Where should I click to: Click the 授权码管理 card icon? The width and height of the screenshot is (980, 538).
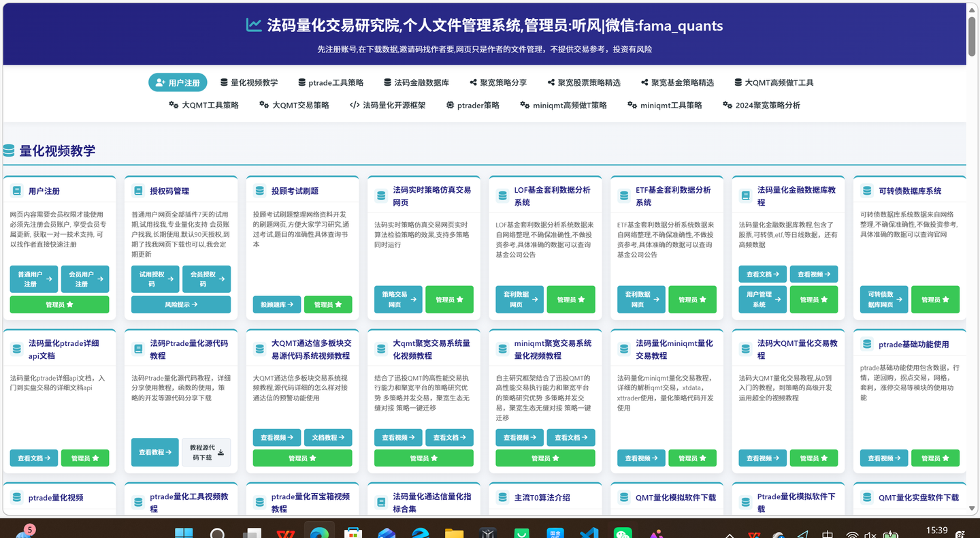138,191
